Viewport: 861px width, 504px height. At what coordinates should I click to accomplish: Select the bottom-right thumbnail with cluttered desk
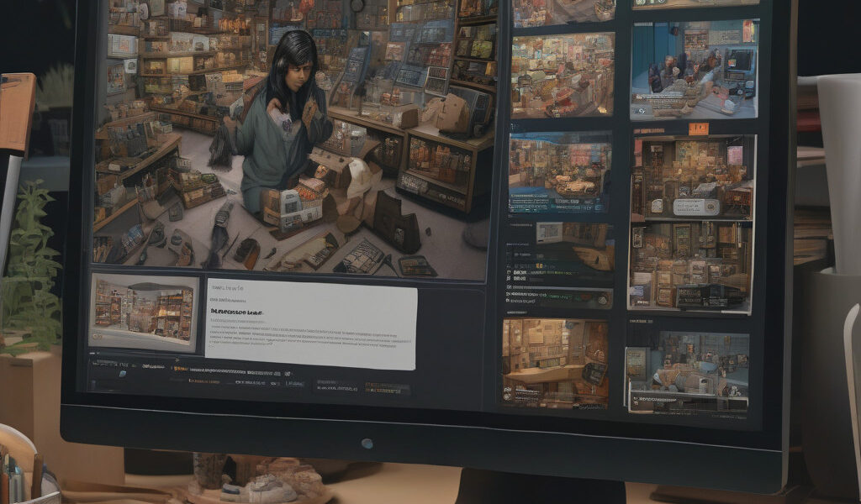(687, 370)
